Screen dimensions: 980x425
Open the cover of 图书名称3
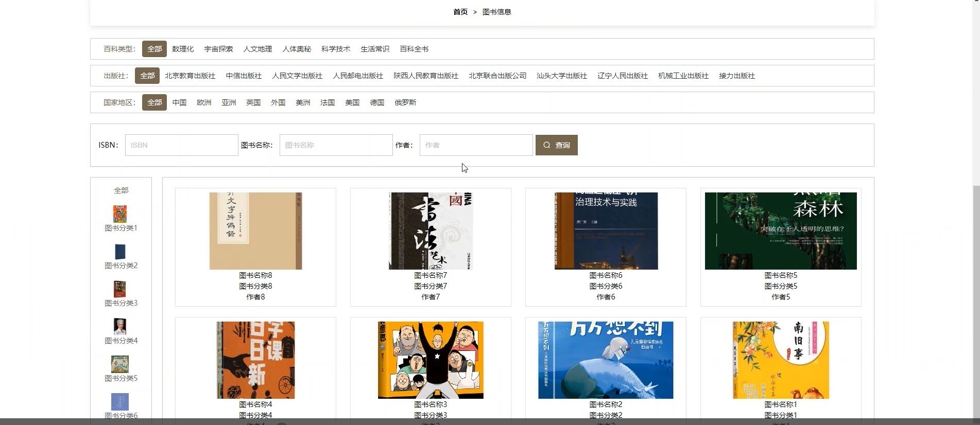(431, 360)
